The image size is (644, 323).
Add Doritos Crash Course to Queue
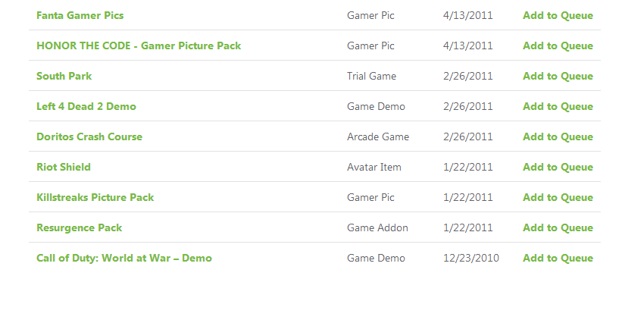[558, 136]
